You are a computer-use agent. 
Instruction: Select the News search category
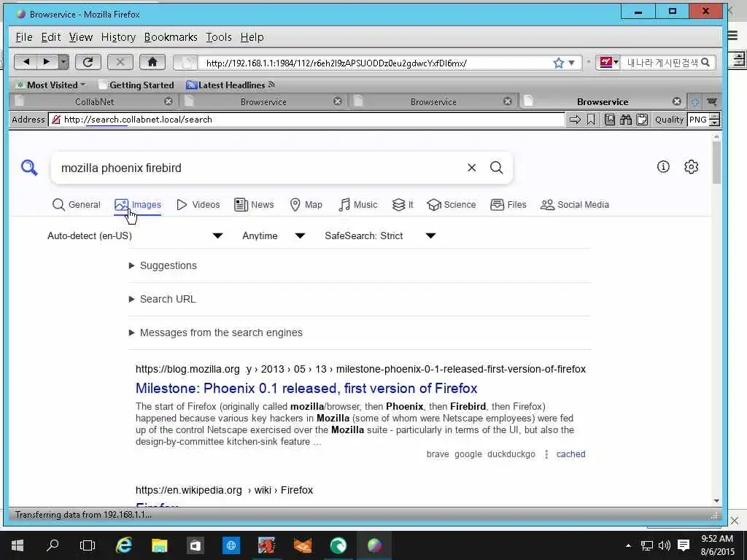[x=254, y=205]
